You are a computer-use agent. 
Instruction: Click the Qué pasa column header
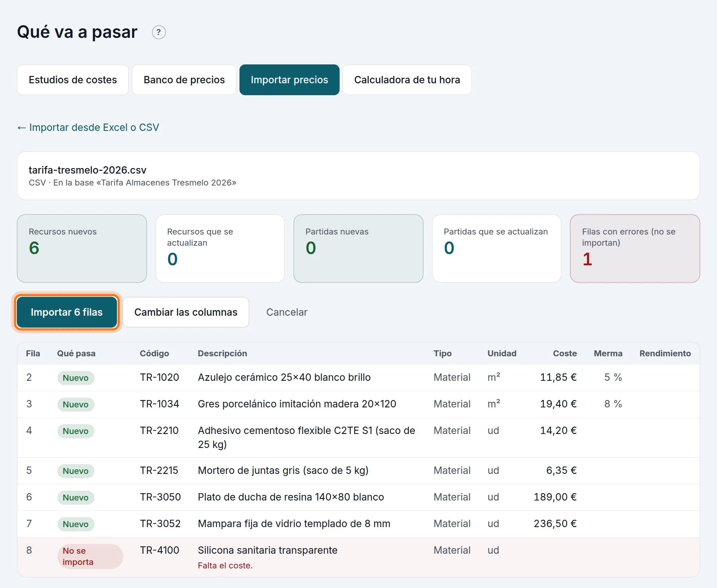tap(76, 353)
